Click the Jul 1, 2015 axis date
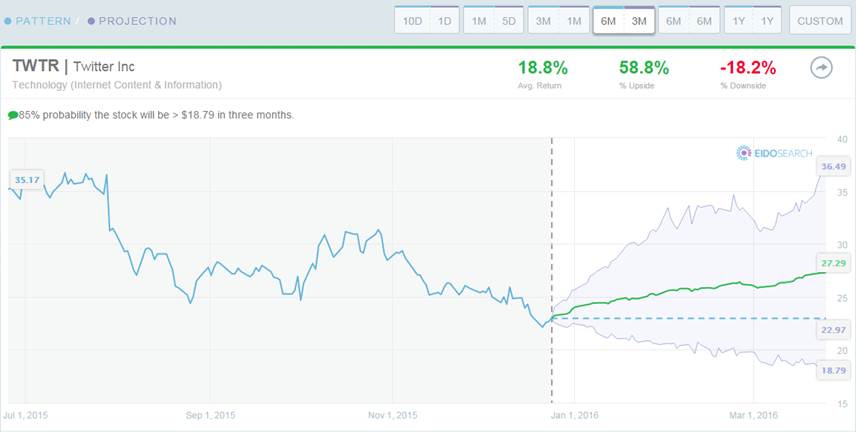 pyautogui.click(x=26, y=415)
